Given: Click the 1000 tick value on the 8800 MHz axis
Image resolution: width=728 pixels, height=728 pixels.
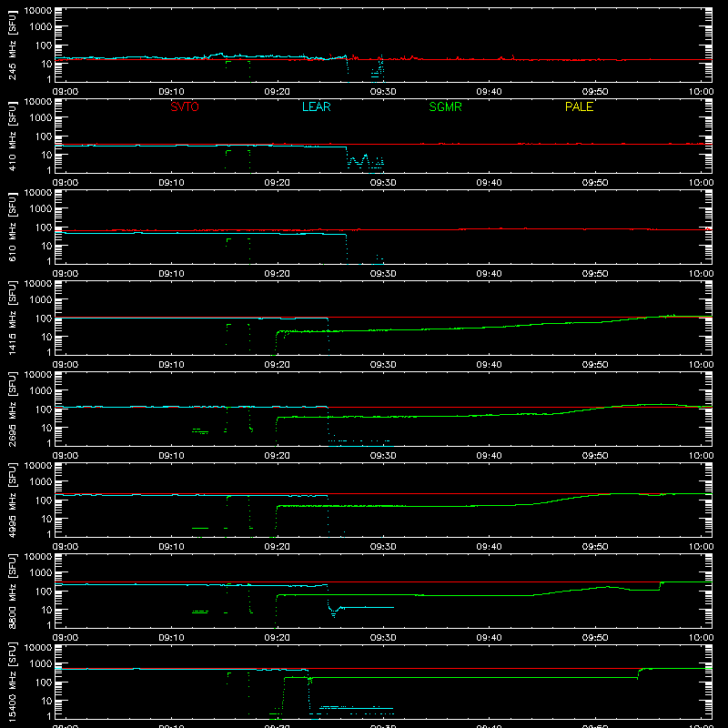Looking at the screenshot, I should [x=41, y=572].
